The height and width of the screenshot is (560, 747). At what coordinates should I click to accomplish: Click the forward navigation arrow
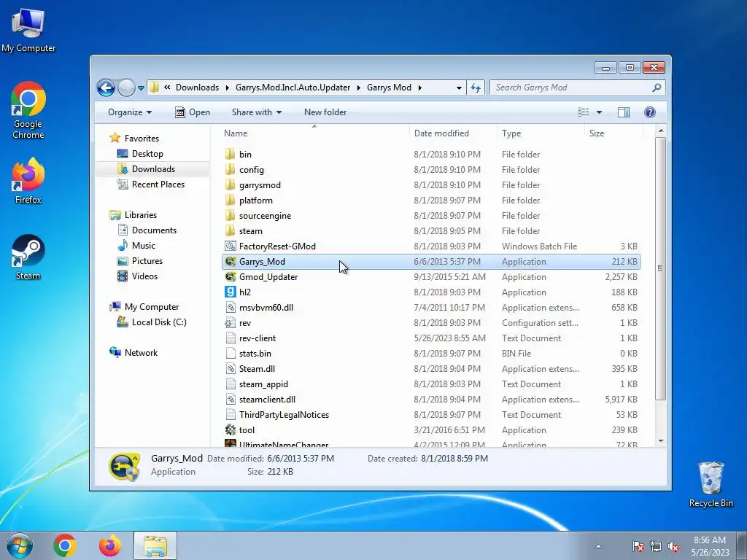pos(126,87)
